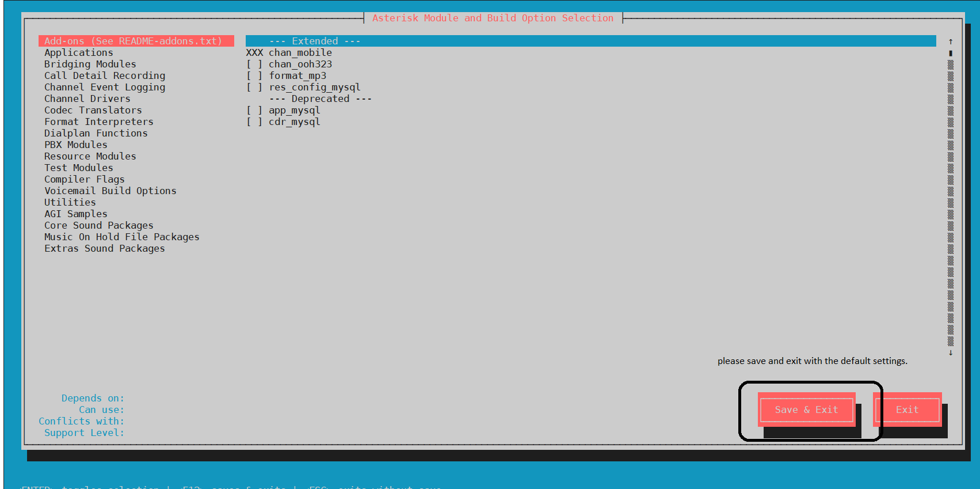Toggle the res_config_mysql checkbox
This screenshot has height=489, width=980.
click(254, 87)
